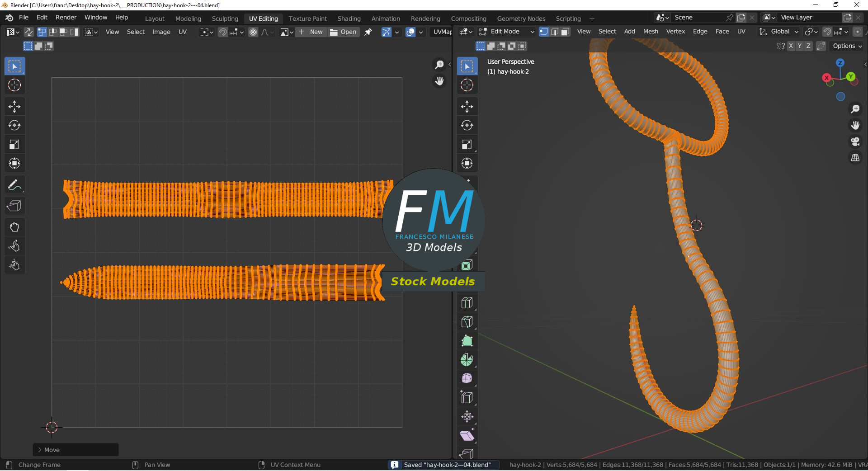Viewport: 868px width, 471px height.
Task: Switch to the Texture Paint workspace tab
Action: coord(307,19)
